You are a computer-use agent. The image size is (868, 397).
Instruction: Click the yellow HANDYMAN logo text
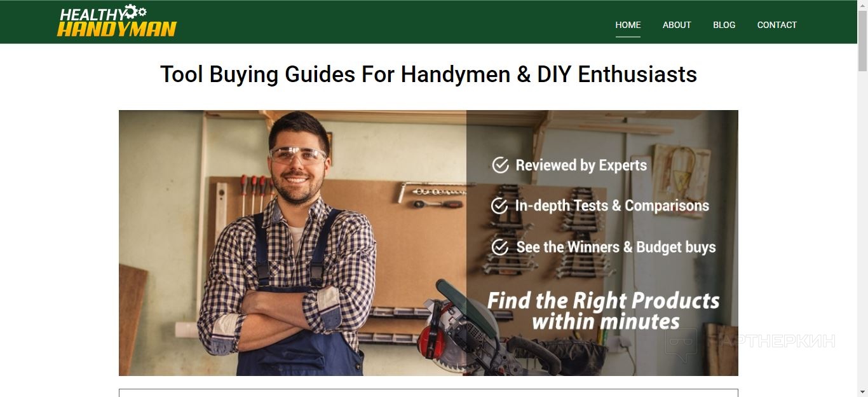(x=117, y=29)
